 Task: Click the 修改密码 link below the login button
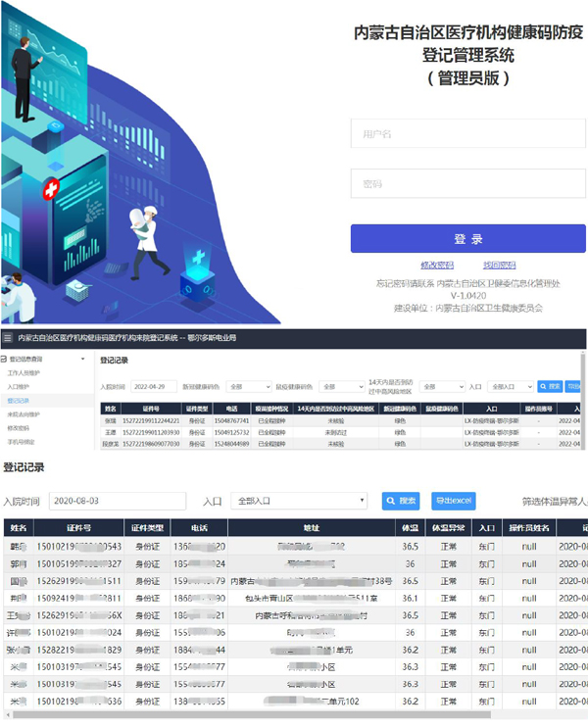437,266
